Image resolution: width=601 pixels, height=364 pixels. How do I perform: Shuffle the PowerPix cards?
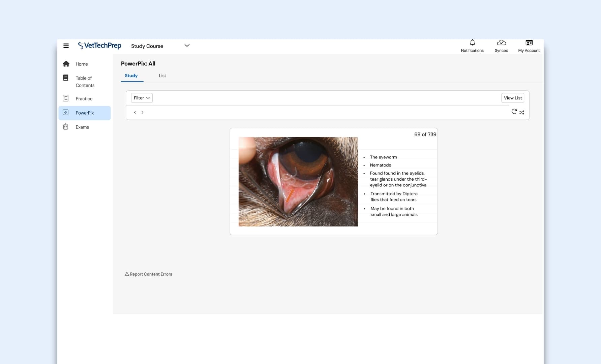point(522,112)
